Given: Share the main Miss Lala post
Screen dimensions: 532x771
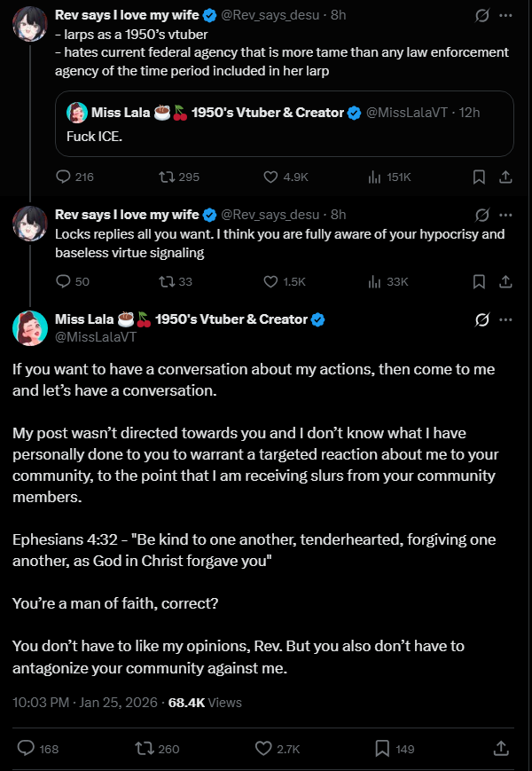Looking at the screenshot, I should tap(500, 748).
